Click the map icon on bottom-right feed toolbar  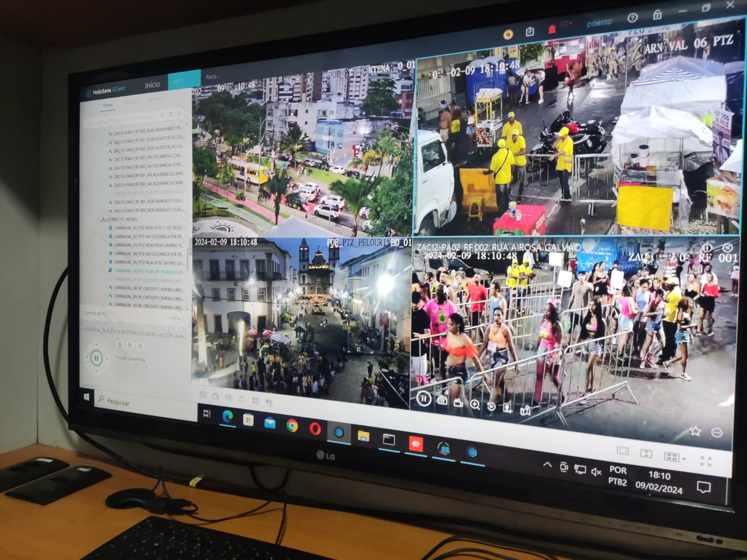525,410
